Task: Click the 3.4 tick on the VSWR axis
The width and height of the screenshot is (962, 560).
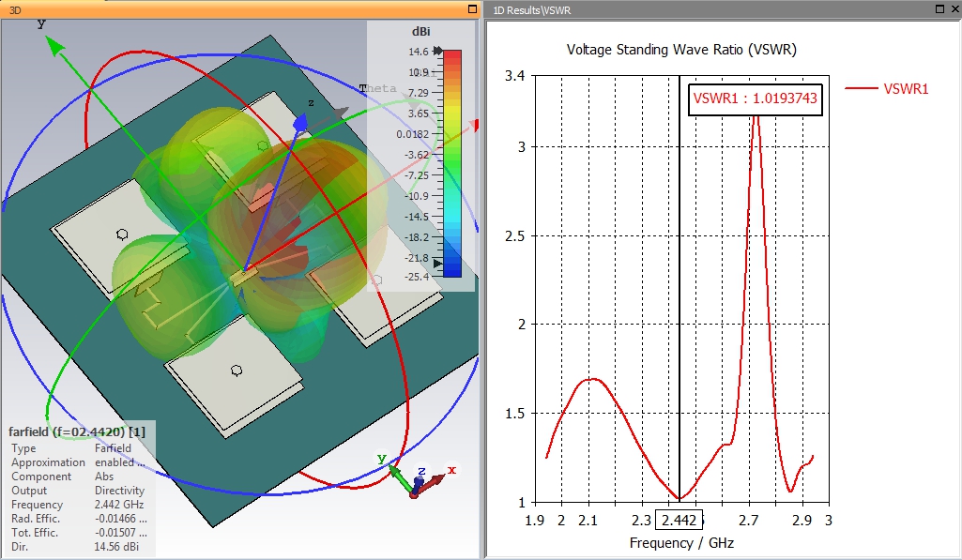Action: click(514, 76)
